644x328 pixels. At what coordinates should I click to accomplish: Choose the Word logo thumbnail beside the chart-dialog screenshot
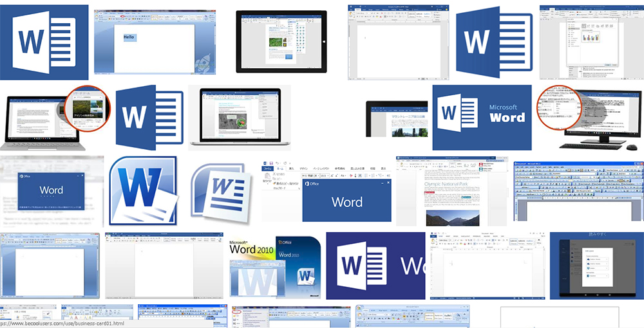pyautogui.click(x=494, y=42)
